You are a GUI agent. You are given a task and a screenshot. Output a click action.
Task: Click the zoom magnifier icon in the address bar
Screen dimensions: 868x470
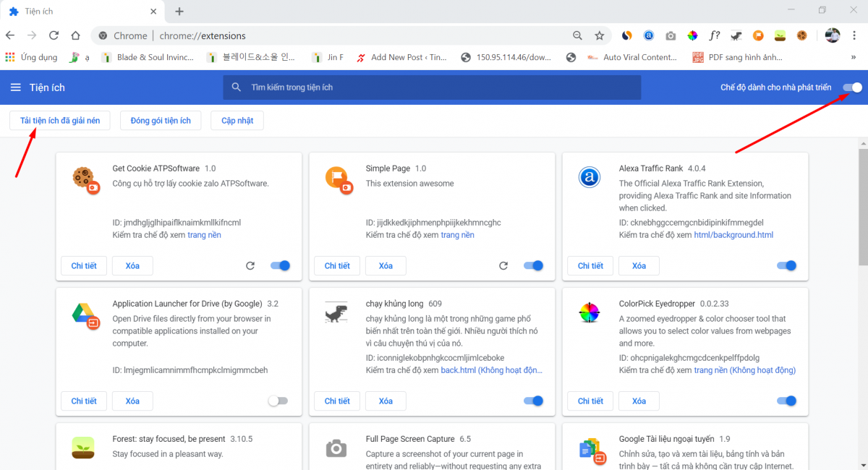(x=577, y=35)
